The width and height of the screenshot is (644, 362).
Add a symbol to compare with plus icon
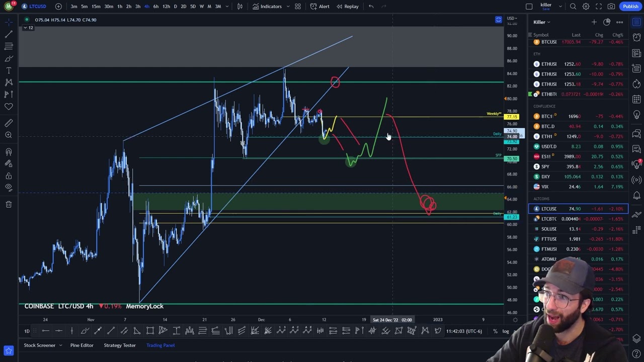click(58, 7)
